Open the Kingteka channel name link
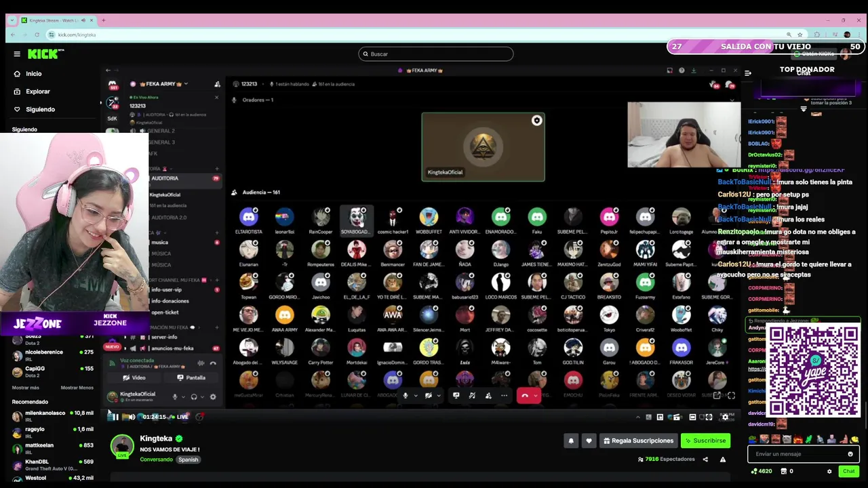Viewport: 868px width, 488px height. (156, 439)
